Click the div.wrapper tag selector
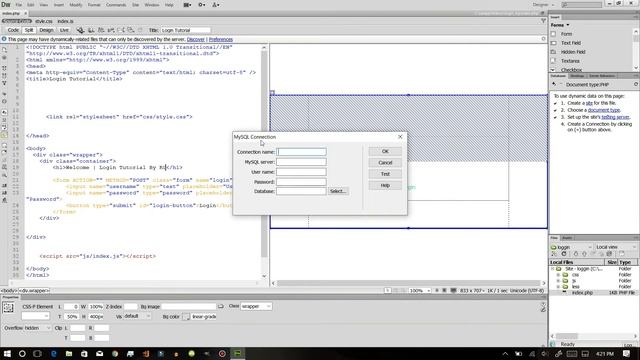 34,291
